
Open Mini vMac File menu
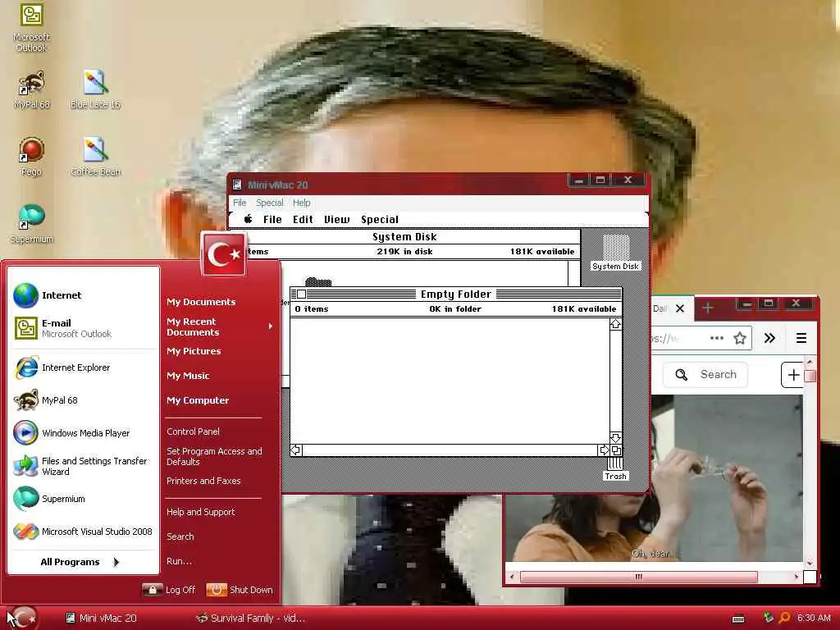tap(240, 203)
